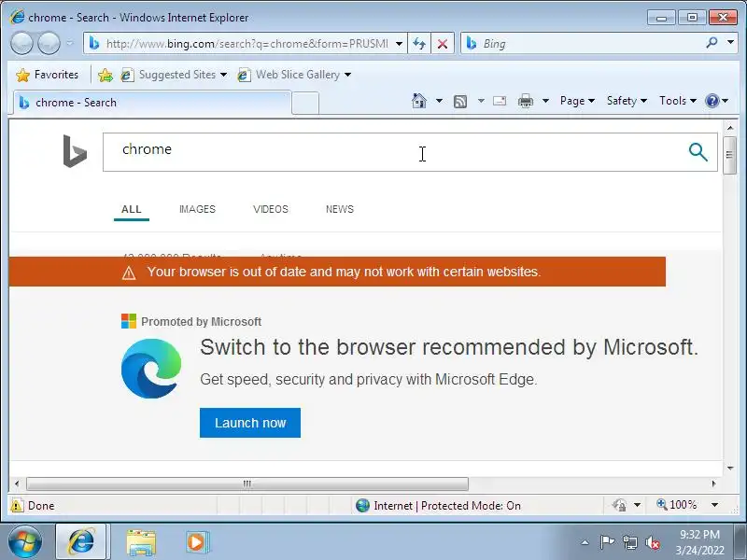
Task: Click the Microsoft Edge logo in the ad
Action: (x=151, y=369)
